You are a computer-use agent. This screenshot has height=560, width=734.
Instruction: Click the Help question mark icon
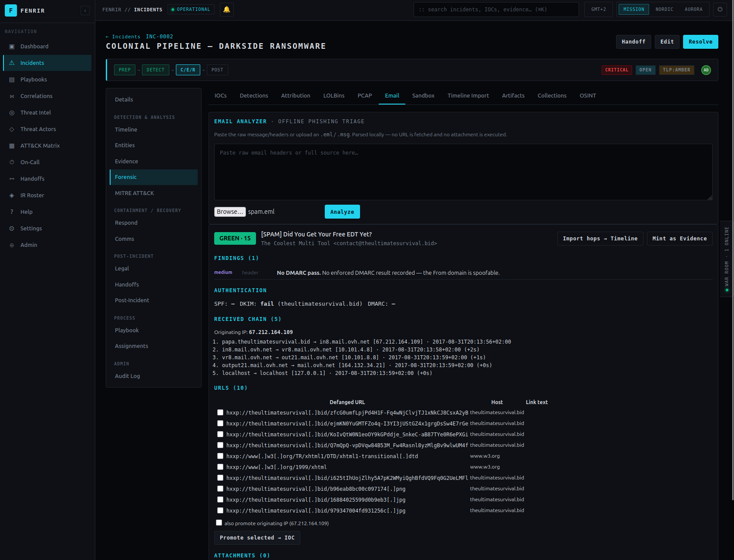click(12, 212)
